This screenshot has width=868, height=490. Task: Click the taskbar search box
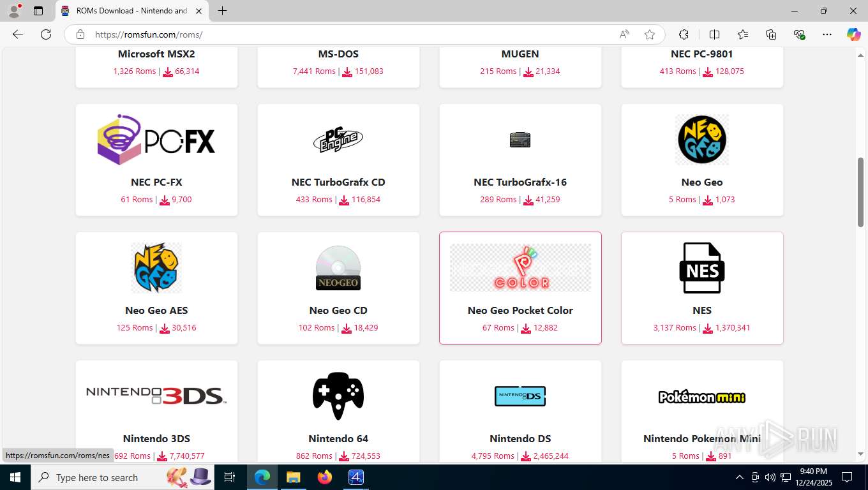click(122, 477)
